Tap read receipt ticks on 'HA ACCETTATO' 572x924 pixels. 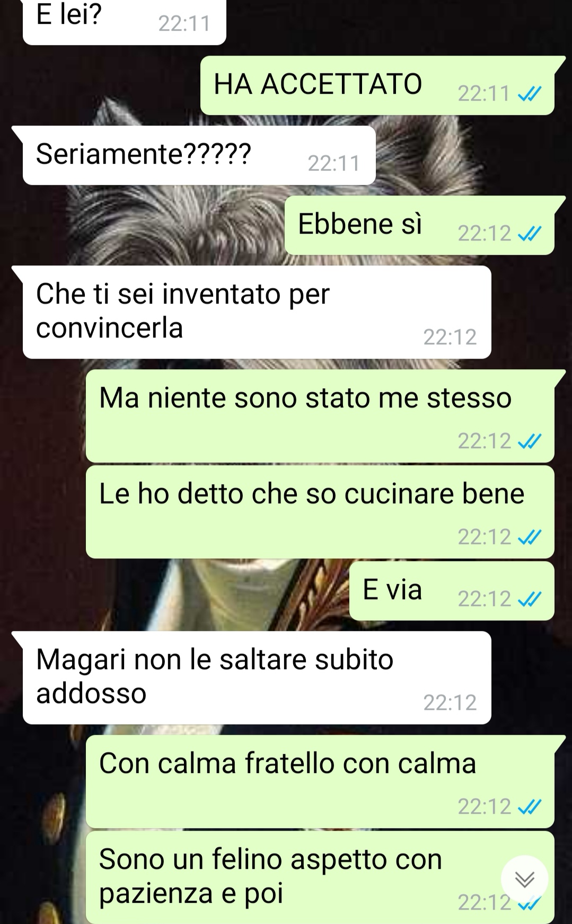(x=529, y=94)
